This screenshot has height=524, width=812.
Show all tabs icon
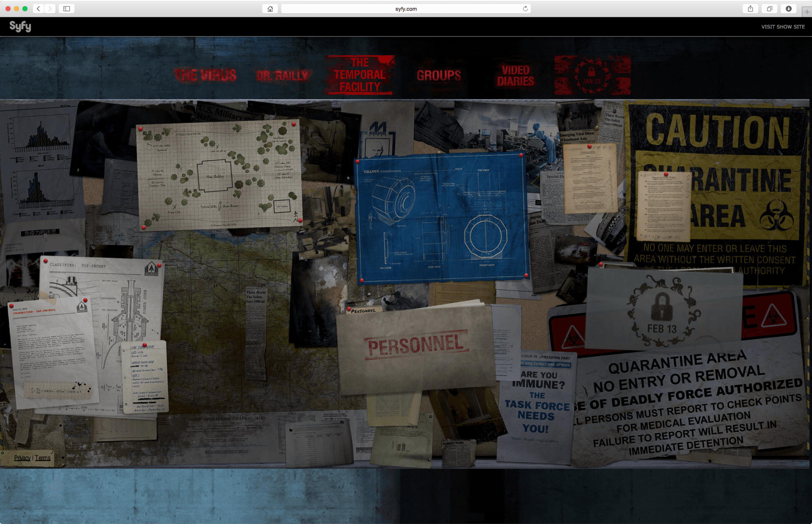coord(769,9)
